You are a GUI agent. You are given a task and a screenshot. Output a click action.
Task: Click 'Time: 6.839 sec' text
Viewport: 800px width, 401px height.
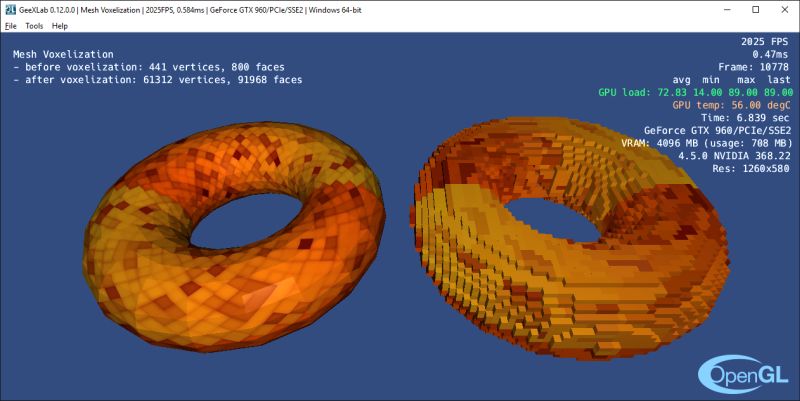pyautogui.click(x=745, y=118)
